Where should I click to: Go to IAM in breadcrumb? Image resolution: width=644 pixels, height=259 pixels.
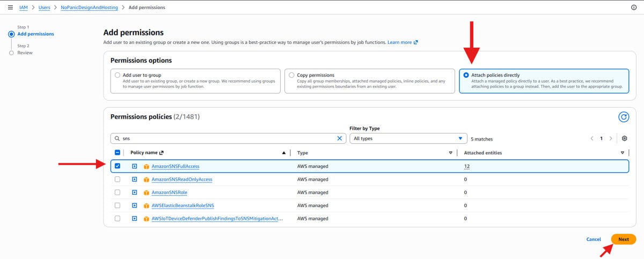pyautogui.click(x=24, y=8)
